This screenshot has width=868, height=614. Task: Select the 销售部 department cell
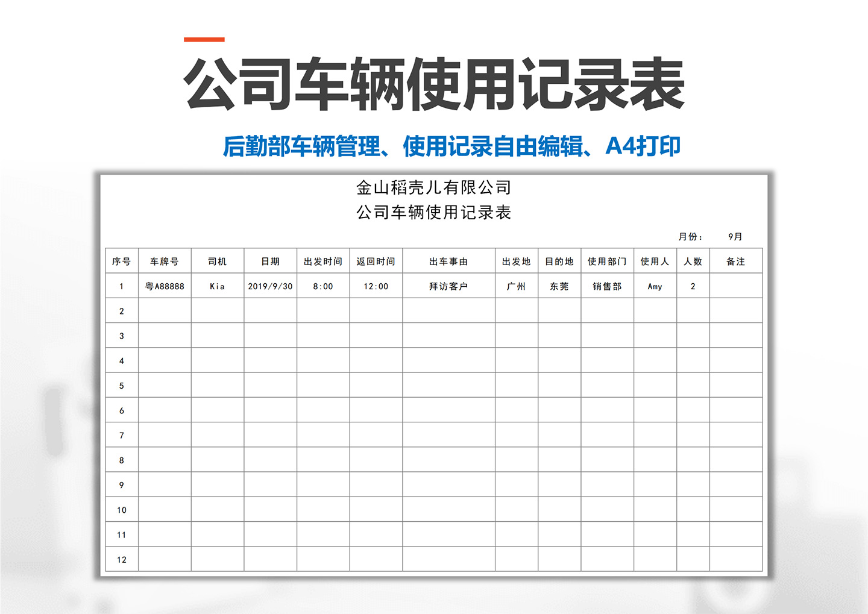tap(608, 286)
